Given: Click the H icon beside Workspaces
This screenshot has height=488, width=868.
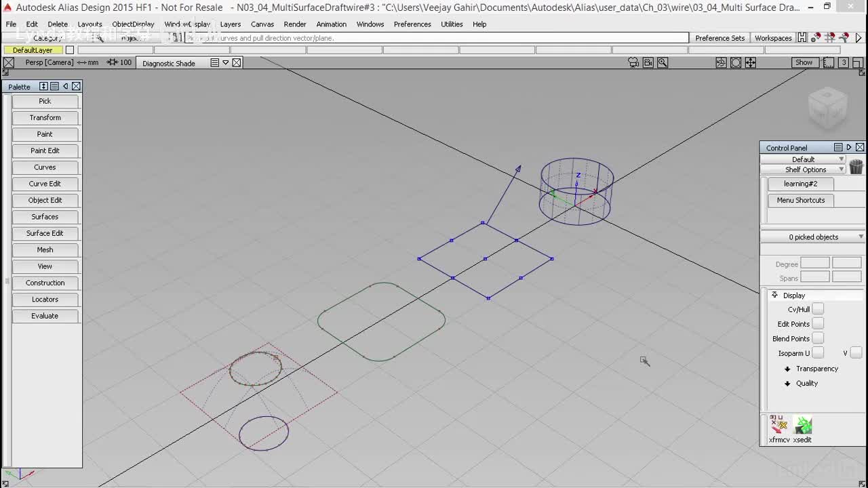Looking at the screenshot, I should coord(802,38).
